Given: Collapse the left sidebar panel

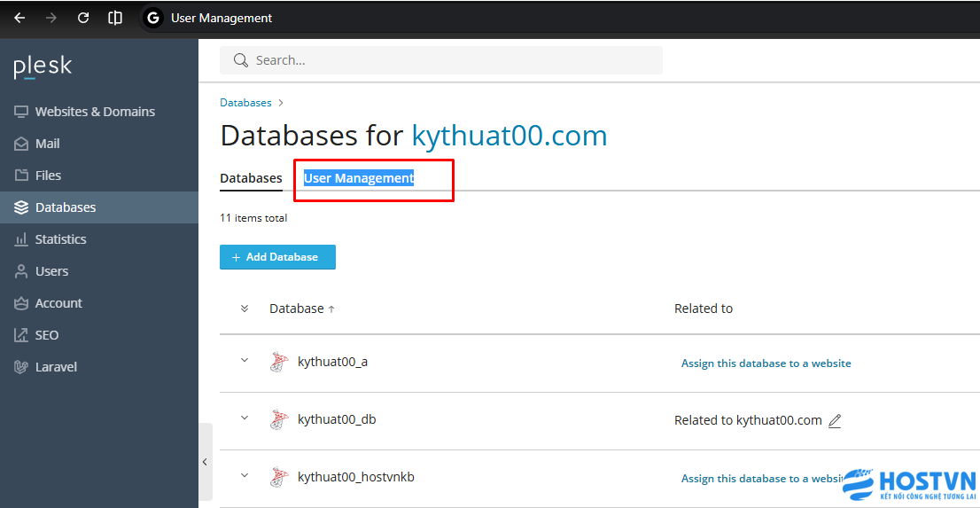Looking at the screenshot, I should click(x=205, y=462).
